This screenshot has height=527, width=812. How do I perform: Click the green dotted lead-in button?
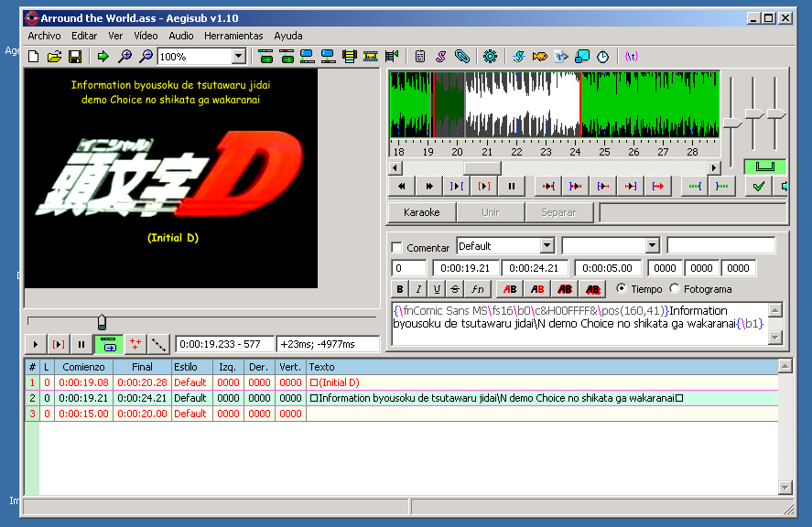695,187
